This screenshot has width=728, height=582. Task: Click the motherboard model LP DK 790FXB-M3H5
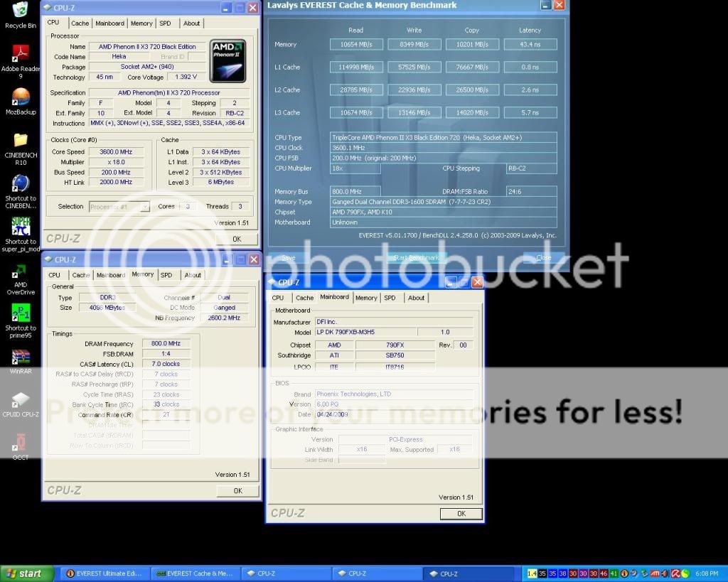366,333
